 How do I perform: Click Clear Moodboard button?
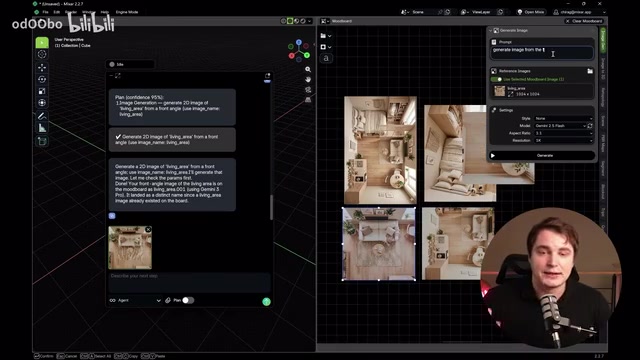[584, 21]
